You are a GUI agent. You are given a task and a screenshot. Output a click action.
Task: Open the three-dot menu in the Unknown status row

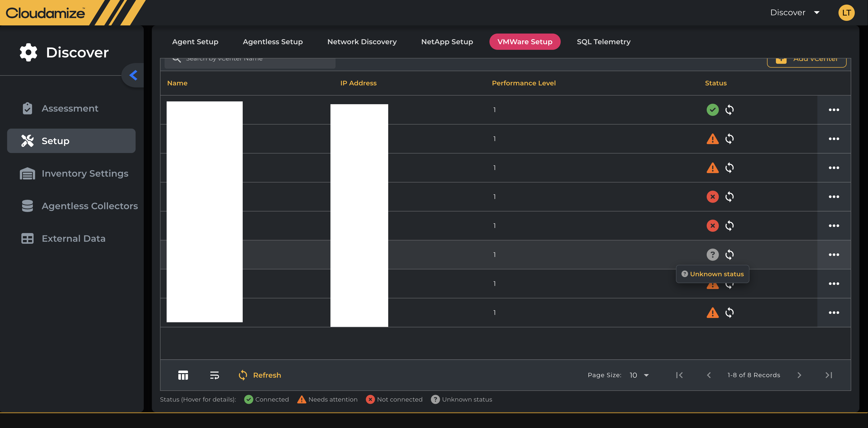click(x=834, y=255)
